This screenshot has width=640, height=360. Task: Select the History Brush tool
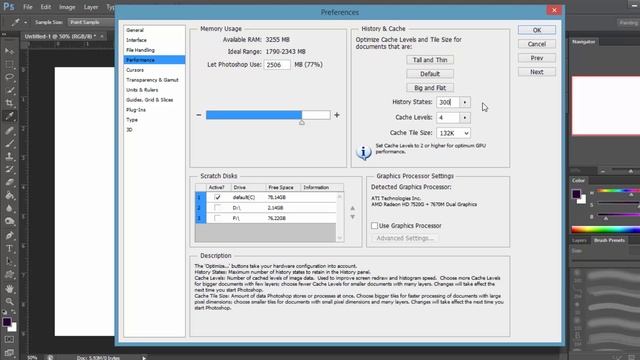pos(9,169)
